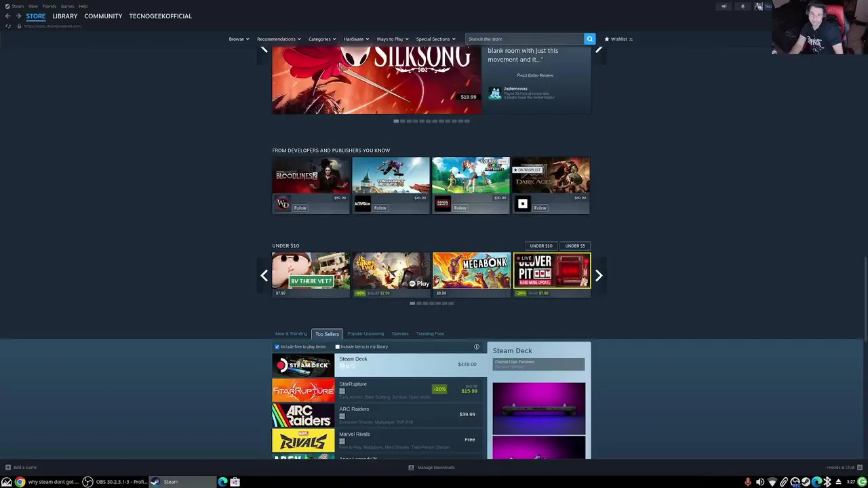Click the announcements megaphone icon in title bar

coord(724,6)
